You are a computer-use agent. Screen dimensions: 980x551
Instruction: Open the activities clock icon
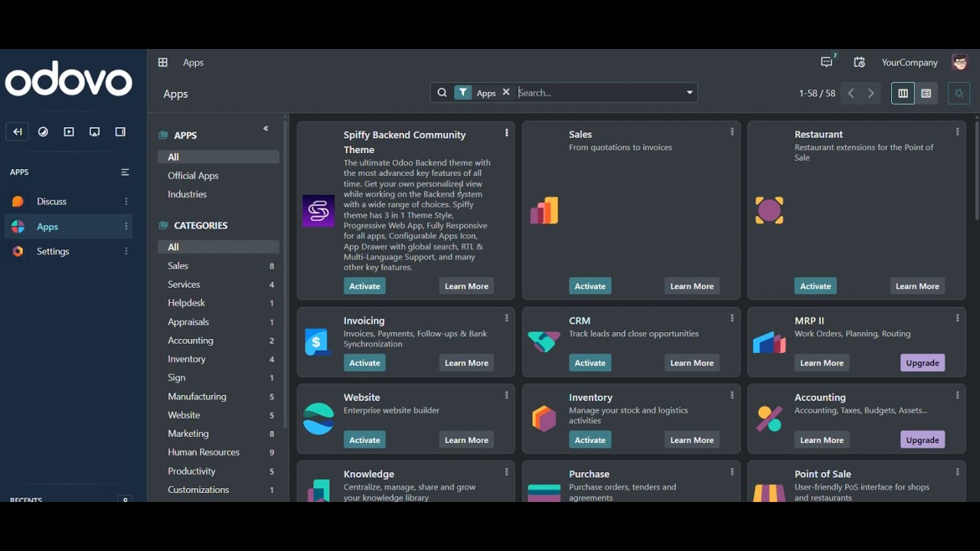click(x=860, y=63)
